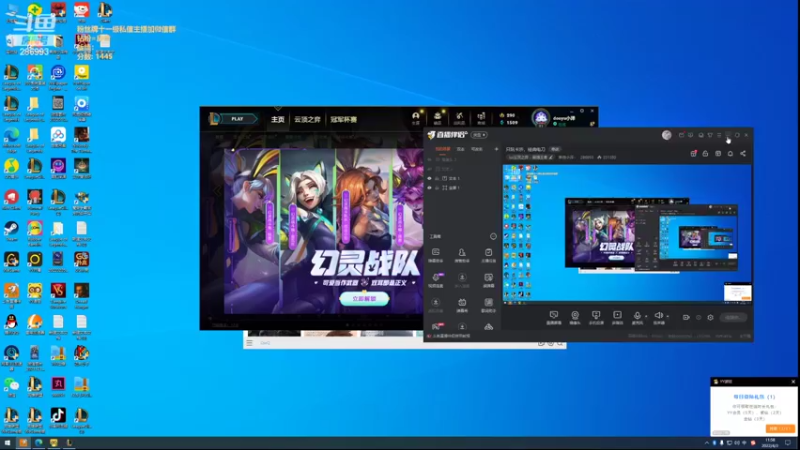
Task: Open the first tool in third toolbox row
Action: point(436,305)
